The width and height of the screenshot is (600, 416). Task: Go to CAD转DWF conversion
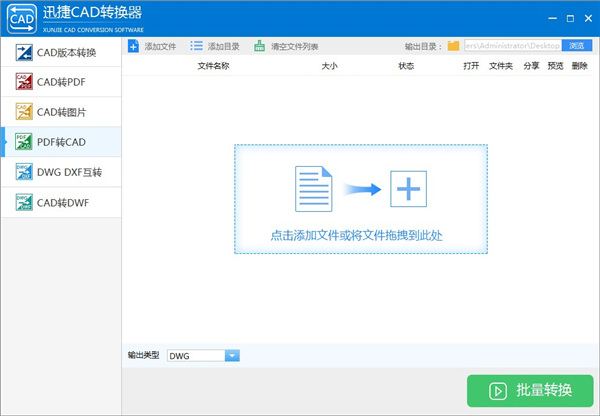[63, 202]
